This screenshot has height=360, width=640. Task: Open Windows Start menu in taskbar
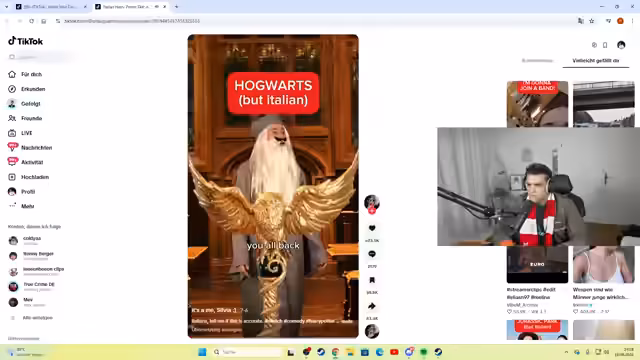202,352
